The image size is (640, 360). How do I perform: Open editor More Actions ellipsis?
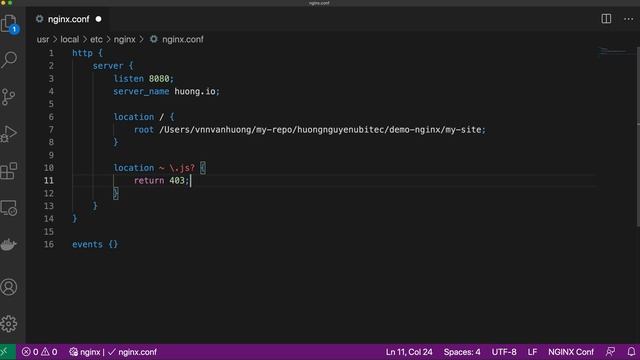tap(629, 19)
